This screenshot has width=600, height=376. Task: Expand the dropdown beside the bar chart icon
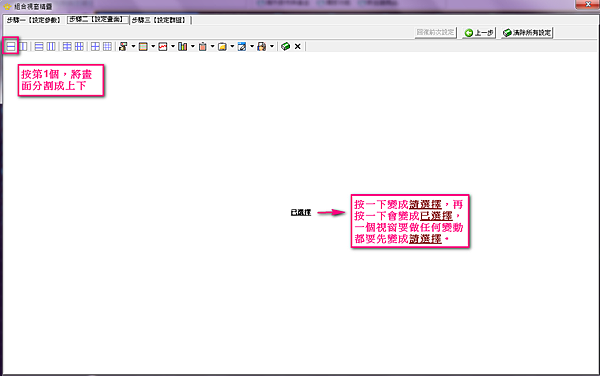pos(192,47)
